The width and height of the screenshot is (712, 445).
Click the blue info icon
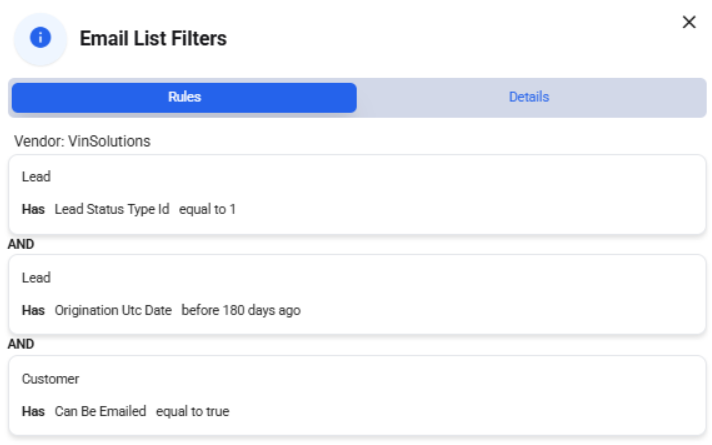[x=40, y=38]
